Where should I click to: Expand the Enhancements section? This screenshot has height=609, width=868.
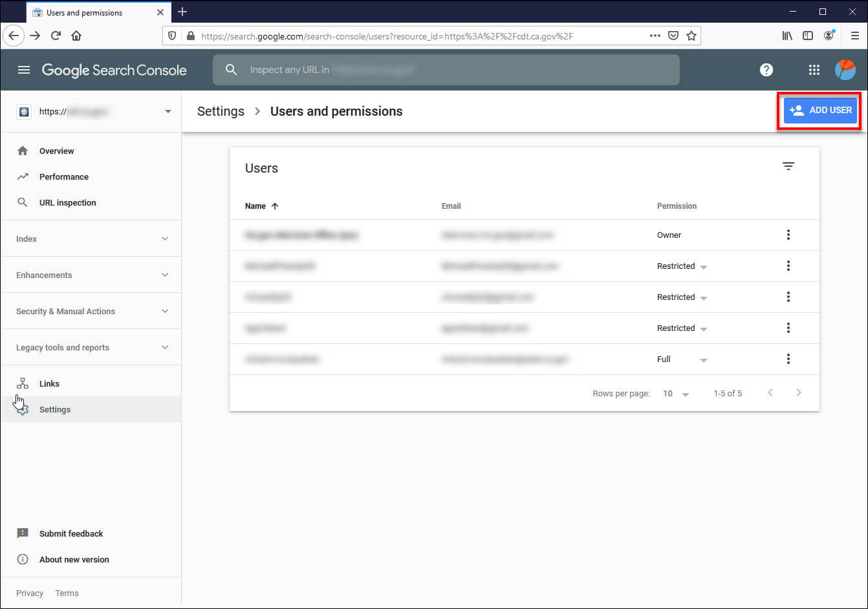[x=165, y=275]
